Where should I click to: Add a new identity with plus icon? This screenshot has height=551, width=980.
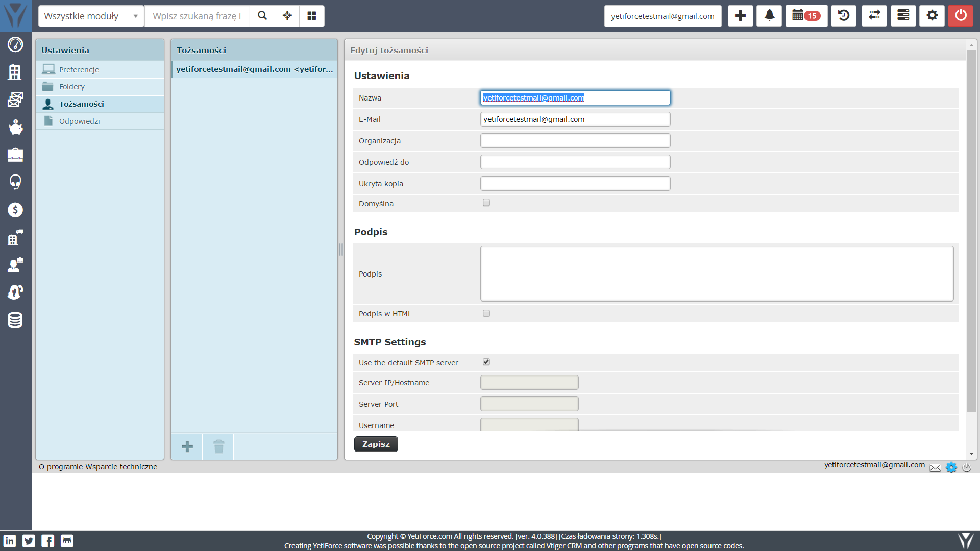pyautogui.click(x=187, y=446)
